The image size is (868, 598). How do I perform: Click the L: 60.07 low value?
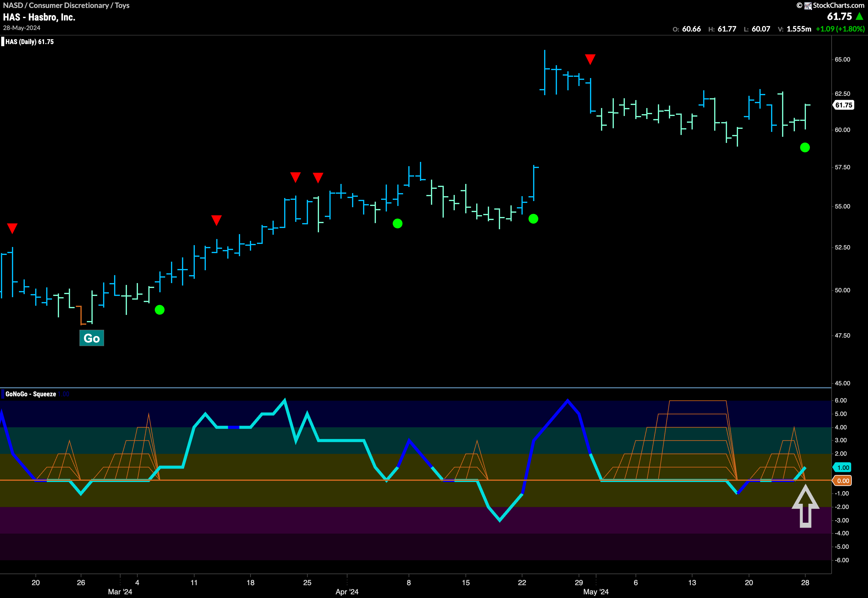[x=757, y=29]
